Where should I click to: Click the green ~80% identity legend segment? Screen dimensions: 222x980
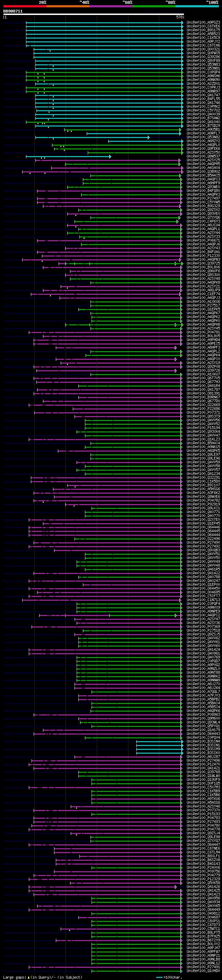pos(154,6)
